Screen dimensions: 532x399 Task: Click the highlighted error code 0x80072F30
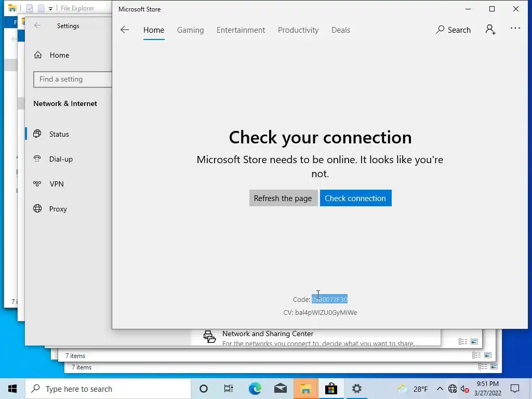330,299
